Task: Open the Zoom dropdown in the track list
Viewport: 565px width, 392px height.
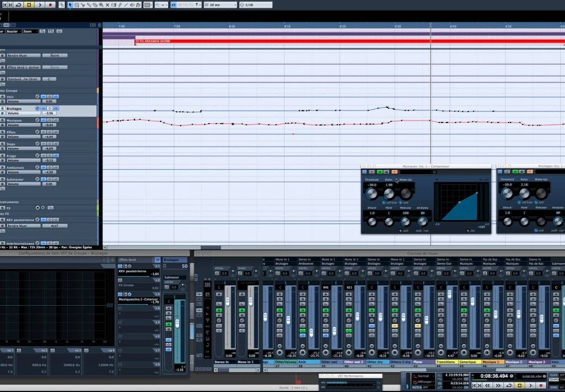Action: click(x=29, y=32)
